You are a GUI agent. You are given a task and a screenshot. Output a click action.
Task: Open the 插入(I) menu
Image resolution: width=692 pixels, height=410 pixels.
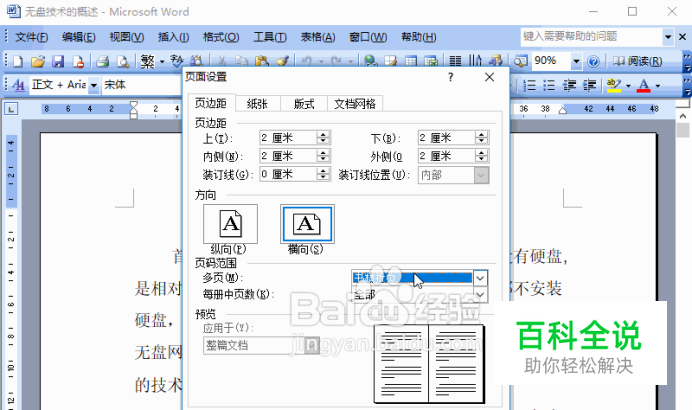click(173, 38)
